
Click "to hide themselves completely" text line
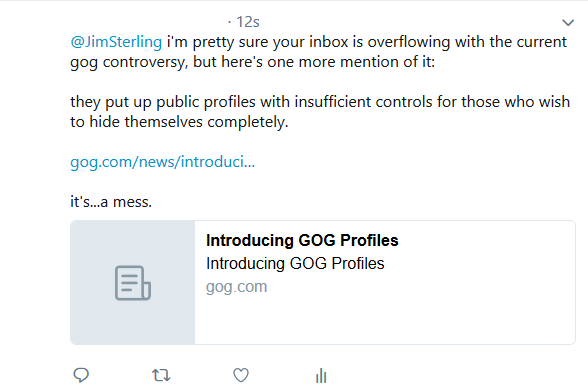[x=179, y=122]
